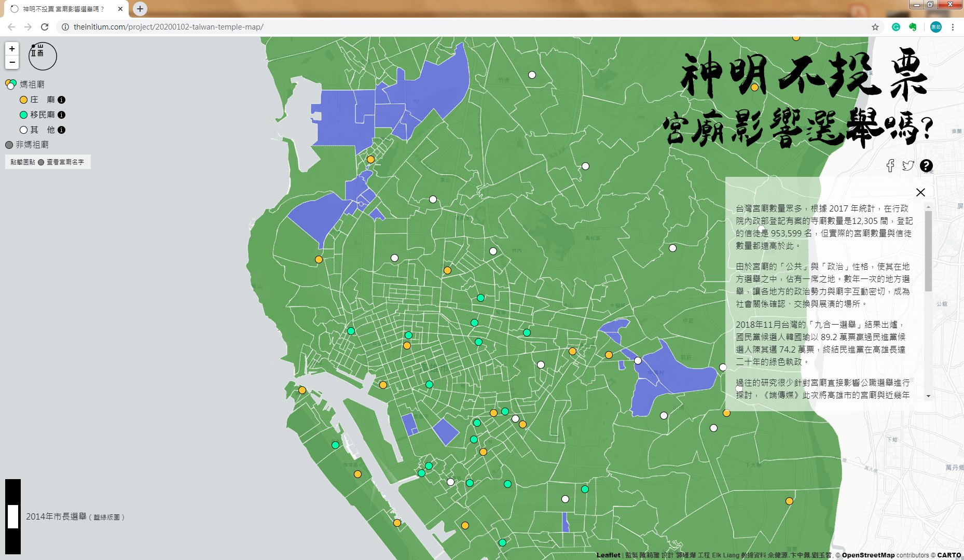Go back to the previous browser page
Image resolution: width=964 pixels, height=560 pixels.
[x=11, y=27]
